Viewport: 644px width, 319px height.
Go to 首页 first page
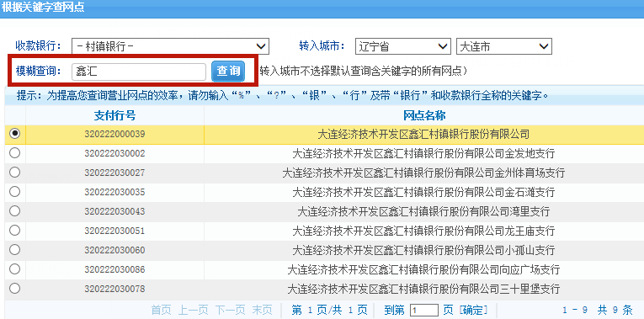coord(161,310)
